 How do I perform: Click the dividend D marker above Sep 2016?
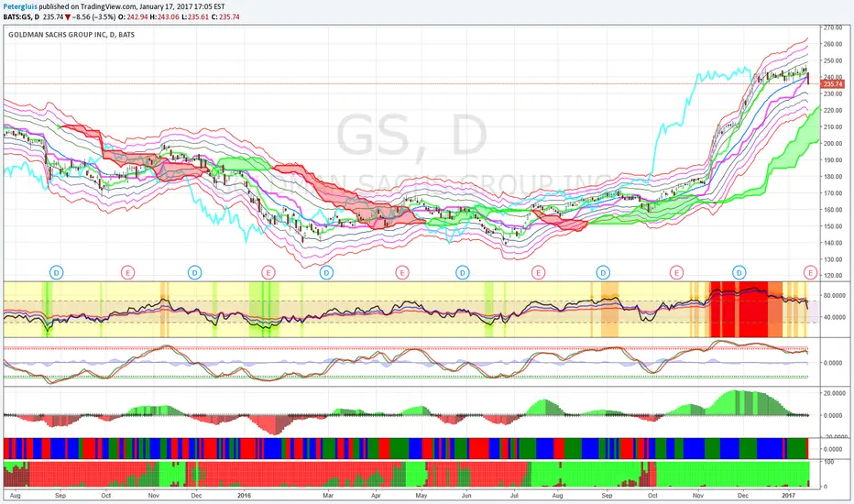pos(603,272)
